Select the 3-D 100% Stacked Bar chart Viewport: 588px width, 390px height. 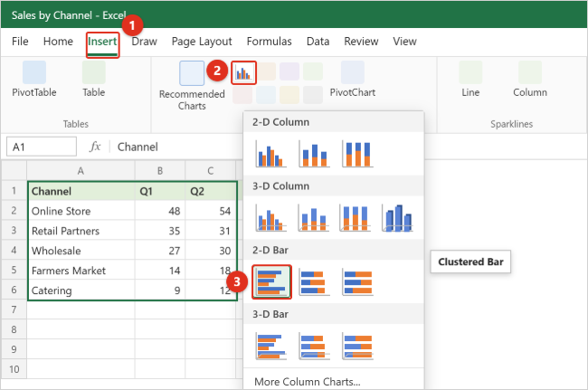coord(357,346)
